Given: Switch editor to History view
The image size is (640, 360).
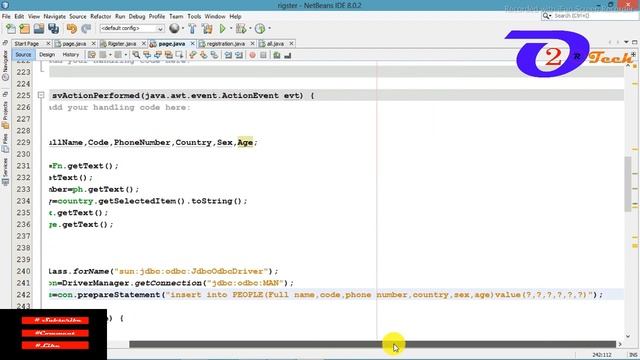Looking at the screenshot, I should (71, 55).
